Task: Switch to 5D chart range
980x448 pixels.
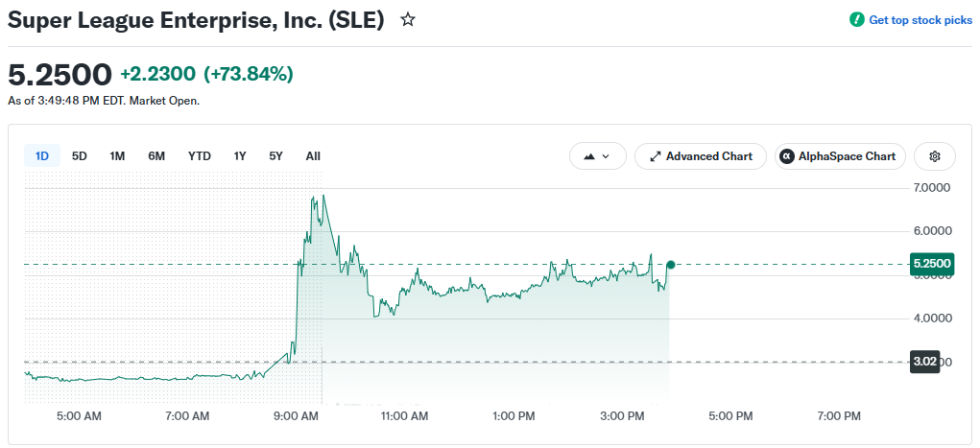Action: tap(80, 156)
